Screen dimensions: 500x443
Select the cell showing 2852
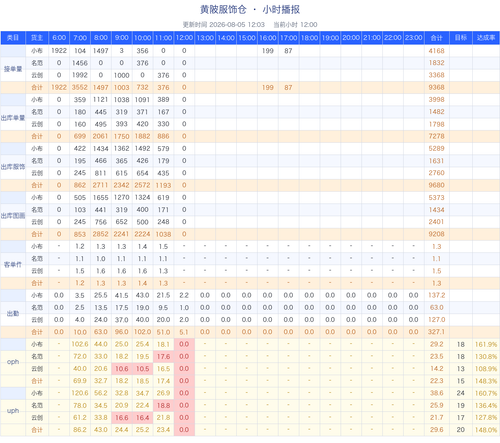pos(101,234)
